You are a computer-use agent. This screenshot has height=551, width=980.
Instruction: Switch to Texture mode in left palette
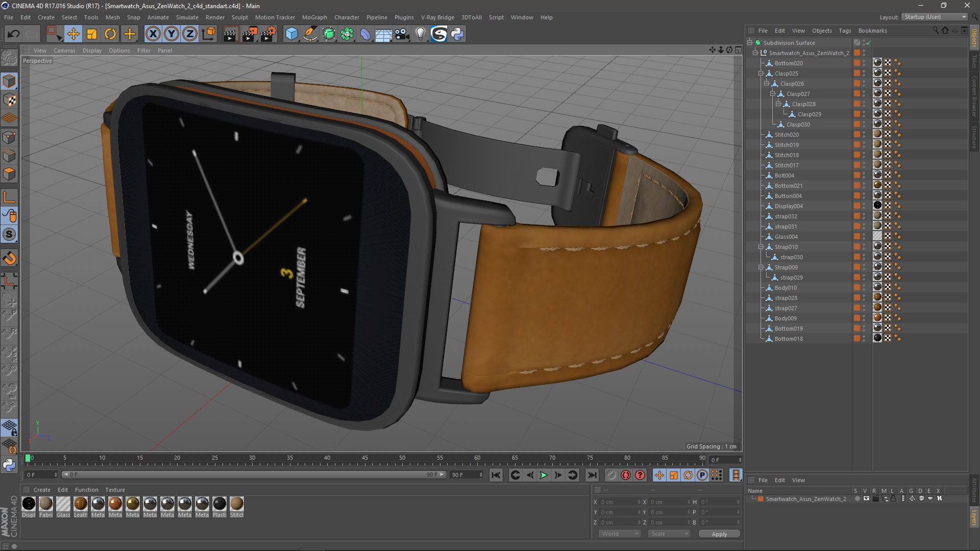click(9, 100)
